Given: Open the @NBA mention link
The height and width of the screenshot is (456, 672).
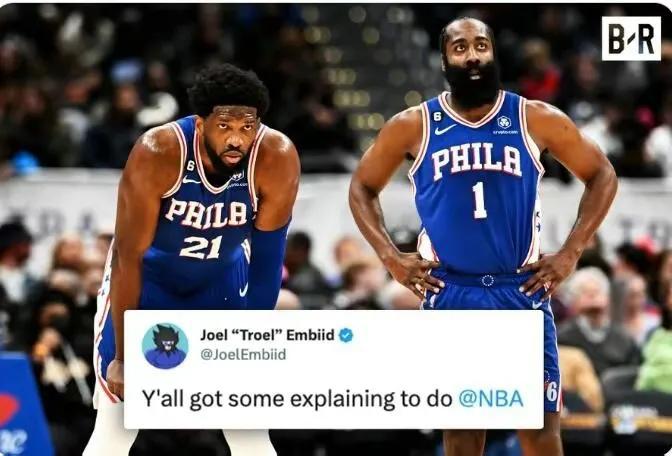Looking at the screenshot, I should point(491,399).
